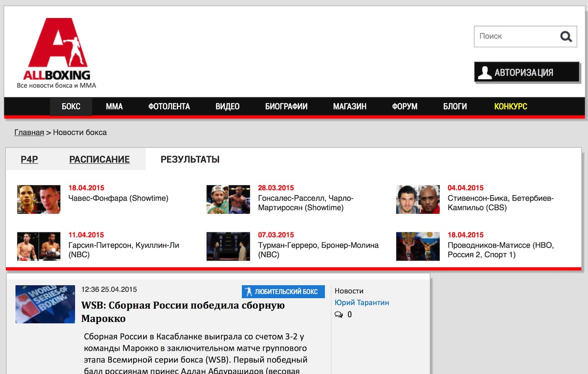Go to the Фотолента section
This screenshot has width=588, height=374.
169,107
